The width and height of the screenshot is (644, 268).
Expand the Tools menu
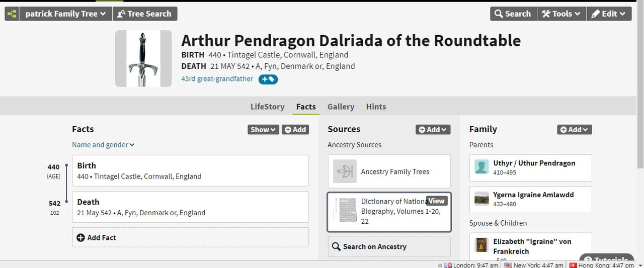pyautogui.click(x=561, y=14)
